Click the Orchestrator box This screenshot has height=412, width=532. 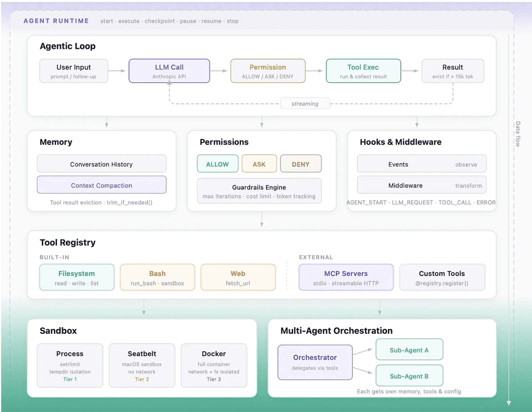[x=315, y=362]
